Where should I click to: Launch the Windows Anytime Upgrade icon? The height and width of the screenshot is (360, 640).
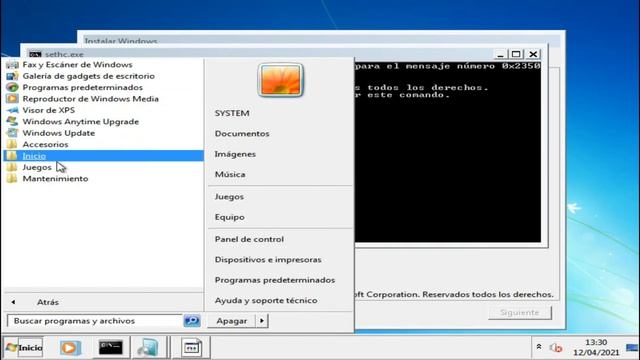12,122
